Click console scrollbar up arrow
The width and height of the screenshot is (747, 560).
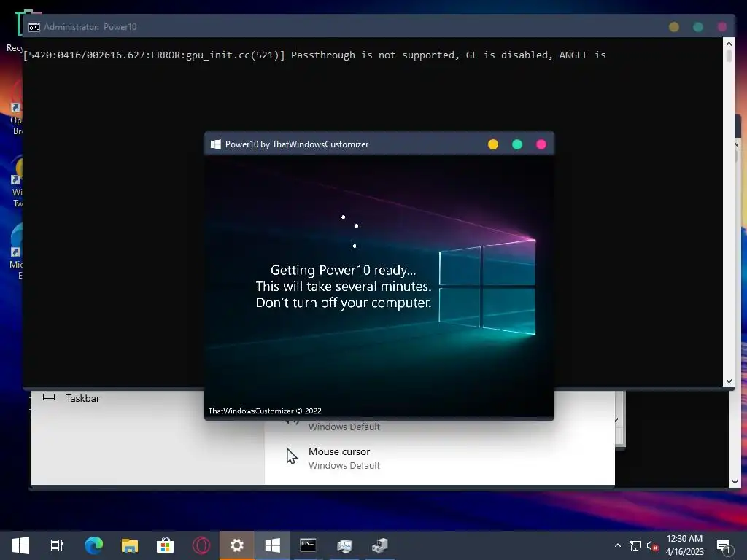click(x=729, y=44)
